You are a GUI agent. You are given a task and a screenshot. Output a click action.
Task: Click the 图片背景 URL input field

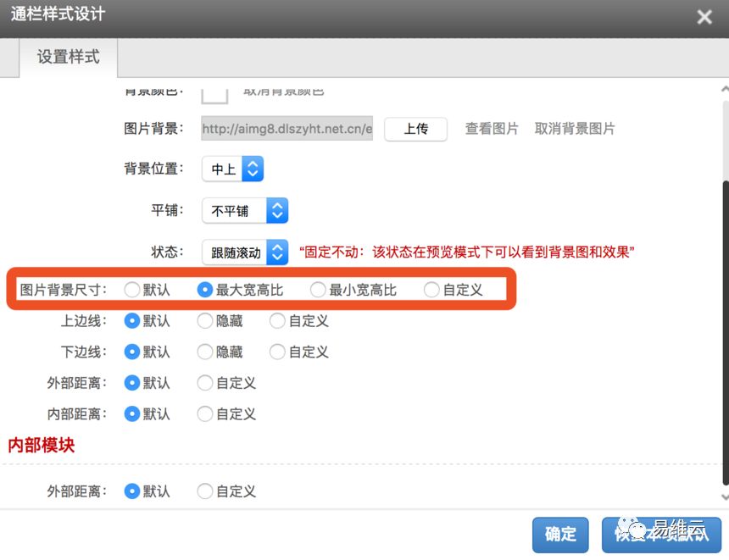click(x=287, y=128)
